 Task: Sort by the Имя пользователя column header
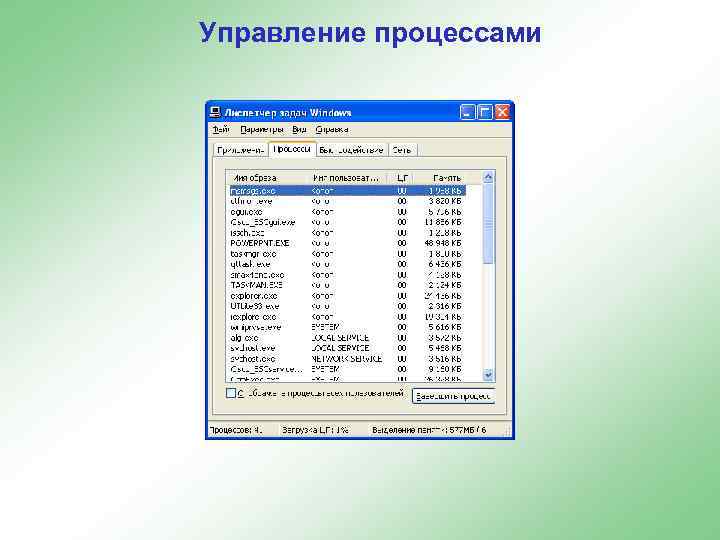(x=346, y=178)
